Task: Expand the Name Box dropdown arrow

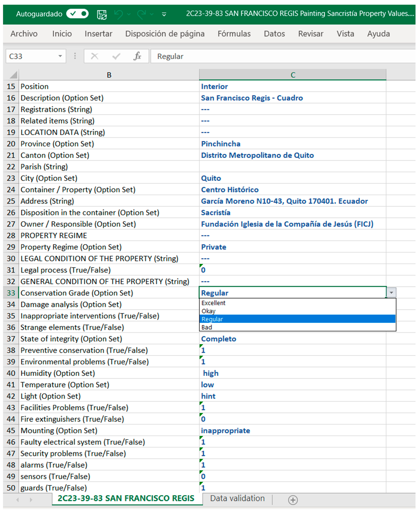Action: pos(60,56)
